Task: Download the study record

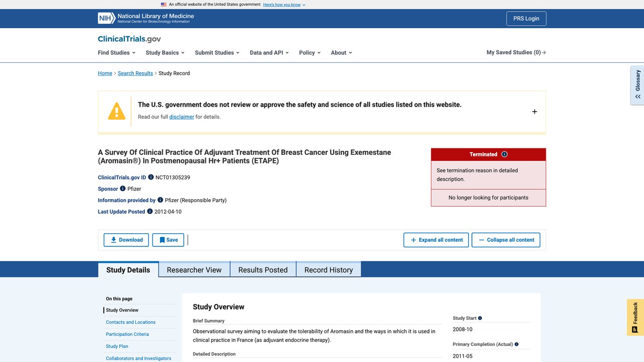Action: click(126, 240)
